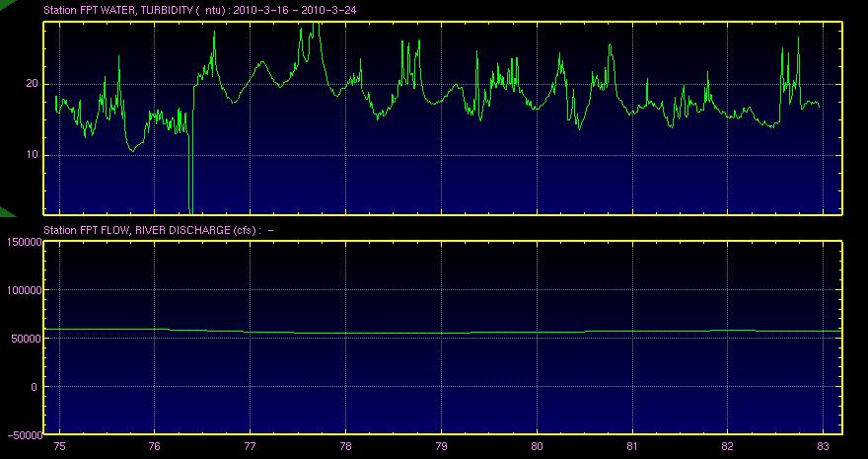Click the day 78 x-axis label
868x459 pixels.
(x=345, y=447)
